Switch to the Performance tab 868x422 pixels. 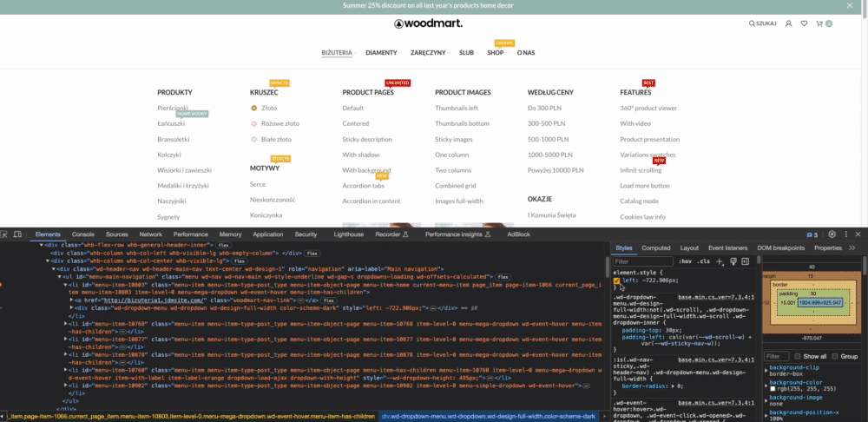190,234
